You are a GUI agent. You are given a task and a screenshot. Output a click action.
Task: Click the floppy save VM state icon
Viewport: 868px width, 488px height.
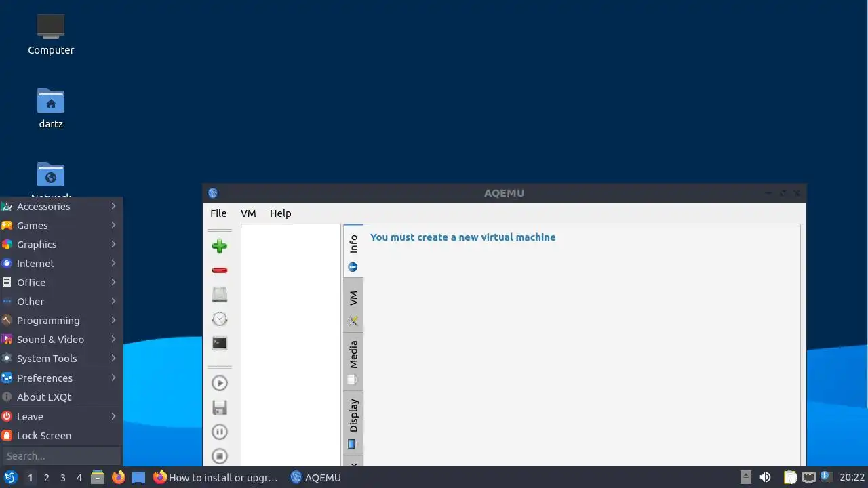pos(219,407)
